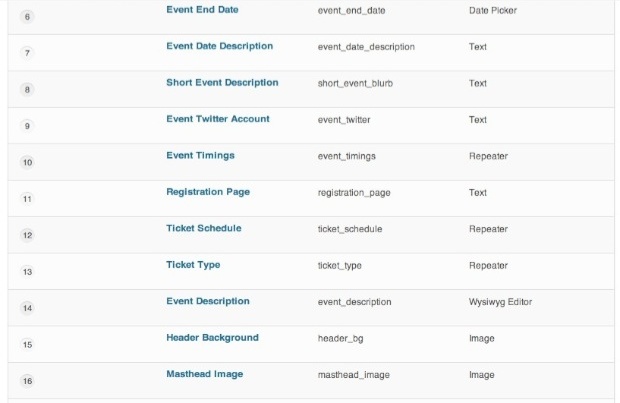Click Text type in Short Event Description row
Viewport: 620px width, 403px height.
(x=478, y=83)
